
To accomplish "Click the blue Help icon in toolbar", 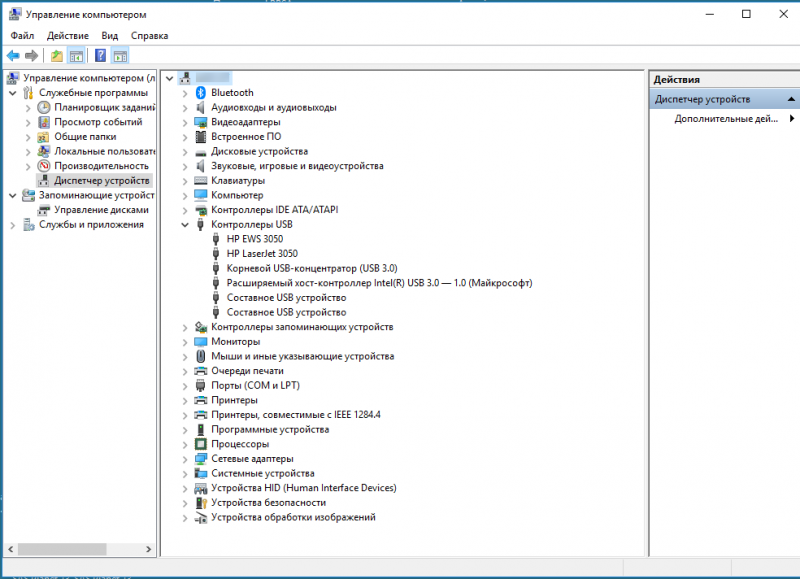I will coord(100,56).
